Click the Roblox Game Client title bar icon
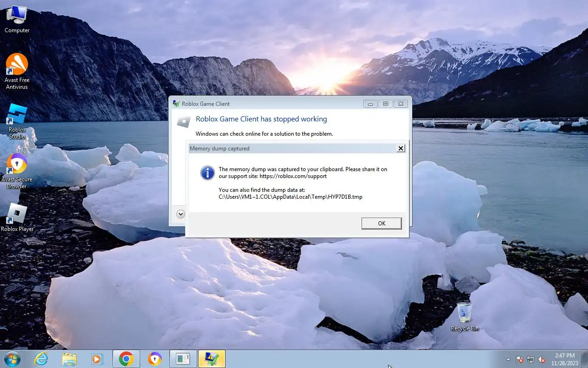Image resolution: width=588 pixels, height=368 pixels. (176, 103)
